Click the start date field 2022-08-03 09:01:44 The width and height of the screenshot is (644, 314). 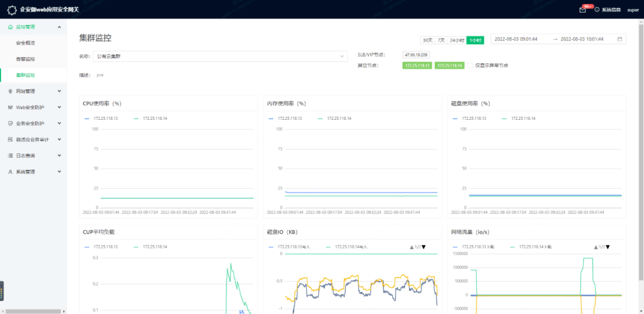516,39
